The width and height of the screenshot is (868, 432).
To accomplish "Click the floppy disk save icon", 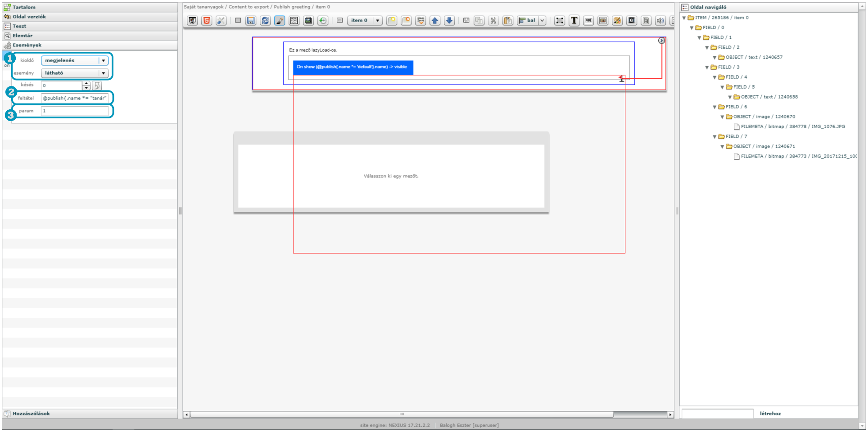I will pos(251,21).
